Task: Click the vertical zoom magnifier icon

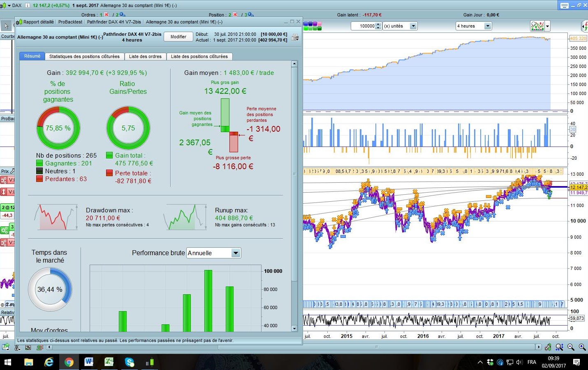Action: tap(559, 347)
